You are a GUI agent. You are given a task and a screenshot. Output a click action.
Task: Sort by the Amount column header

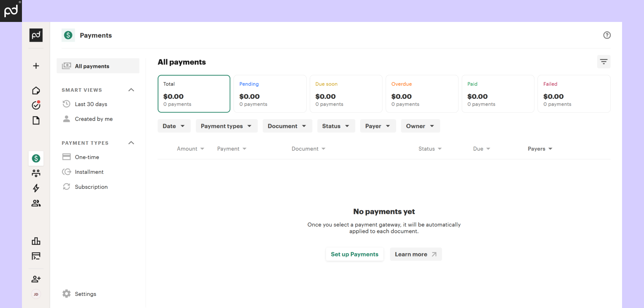pos(190,149)
